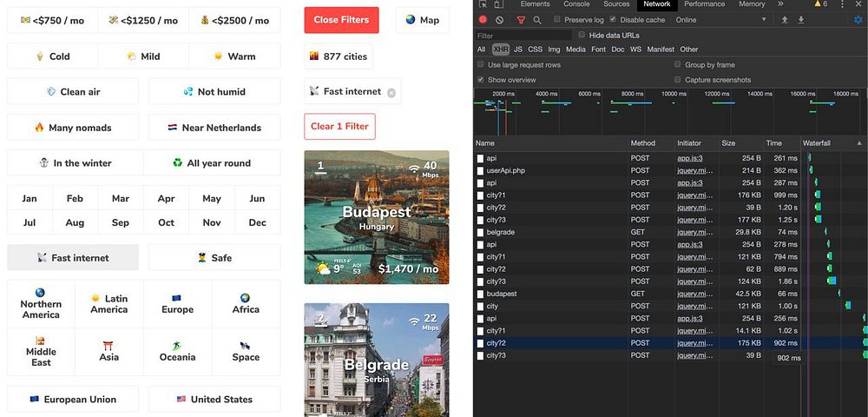Select the Manifest request type filter
This screenshot has height=417, width=868.
tap(661, 50)
